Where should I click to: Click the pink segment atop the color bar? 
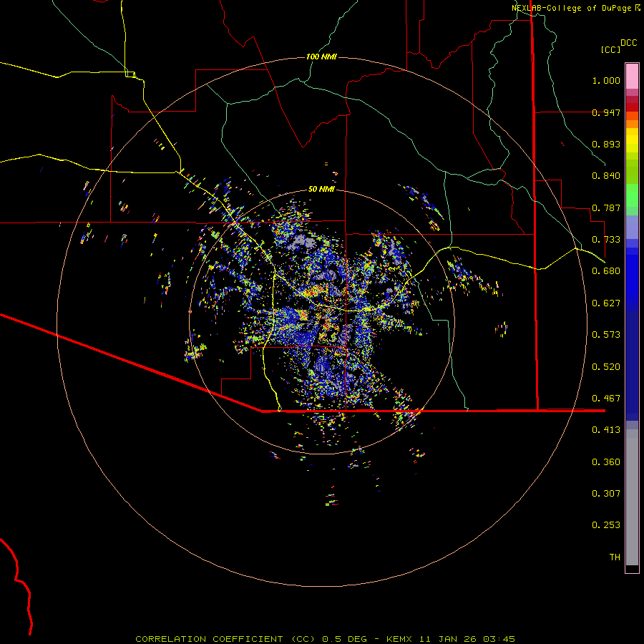point(632,77)
